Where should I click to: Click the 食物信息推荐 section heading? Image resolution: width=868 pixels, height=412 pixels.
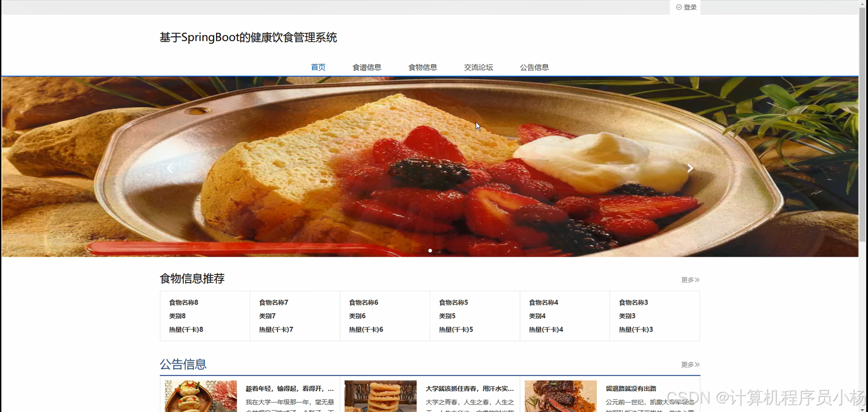[192, 278]
